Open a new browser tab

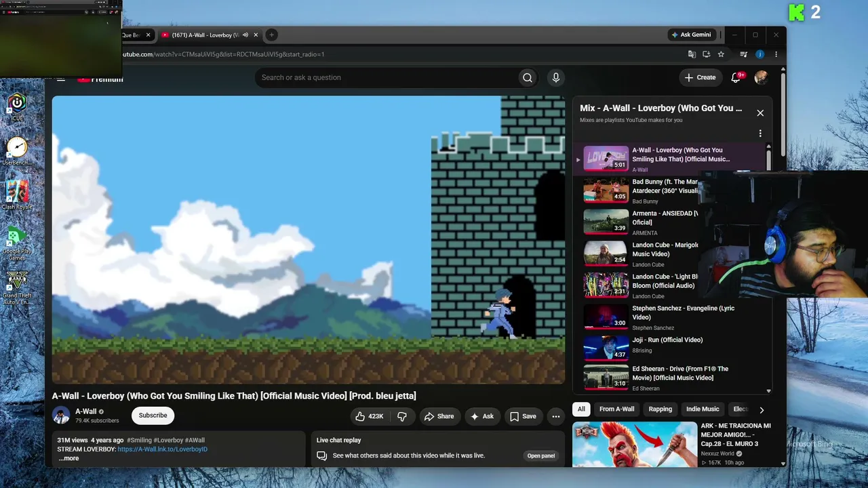(271, 35)
